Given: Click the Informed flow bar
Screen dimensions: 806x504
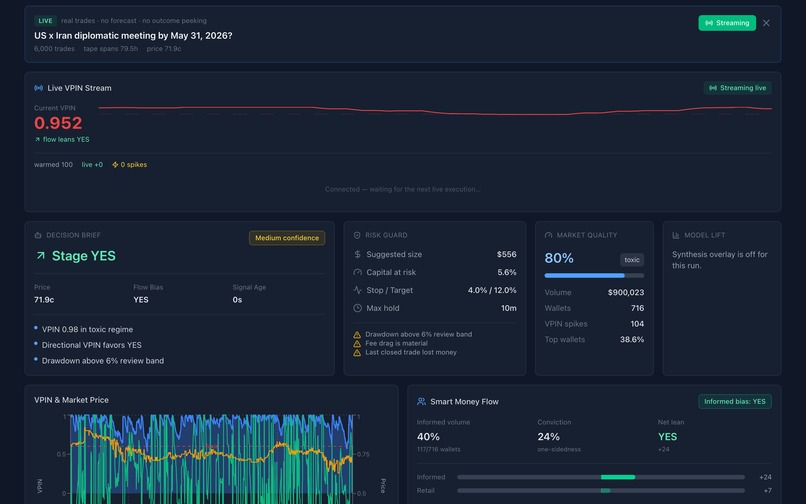Looking at the screenshot, I should 601,477.
